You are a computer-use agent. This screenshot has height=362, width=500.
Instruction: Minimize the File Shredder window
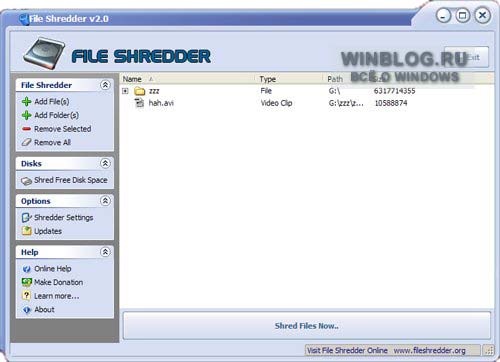tap(444, 16)
